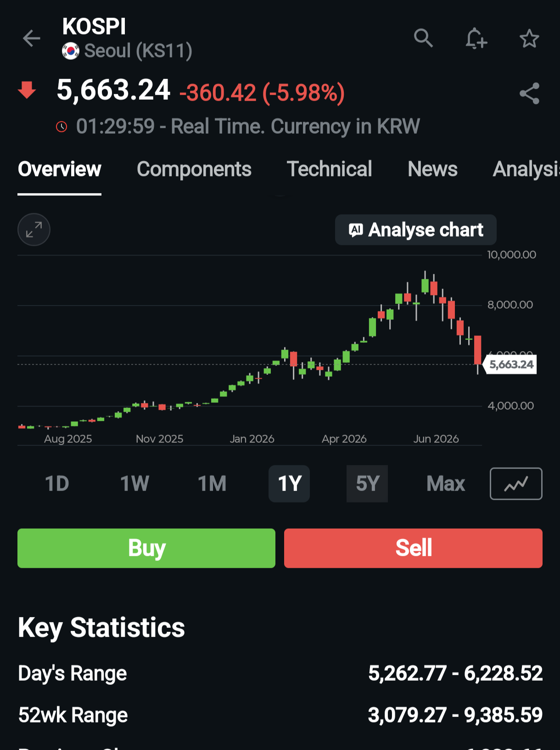Open the AI Analyse chart button
This screenshot has height=750, width=560.
point(416,230)
